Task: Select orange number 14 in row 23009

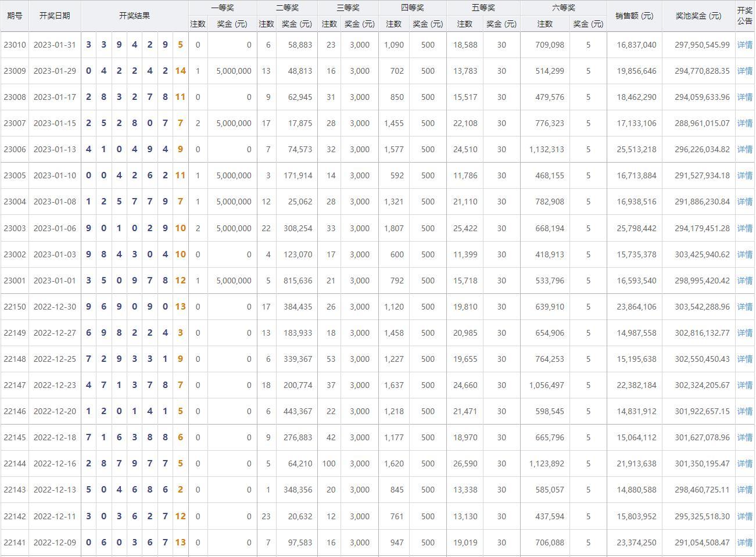Action: (180, 71)
